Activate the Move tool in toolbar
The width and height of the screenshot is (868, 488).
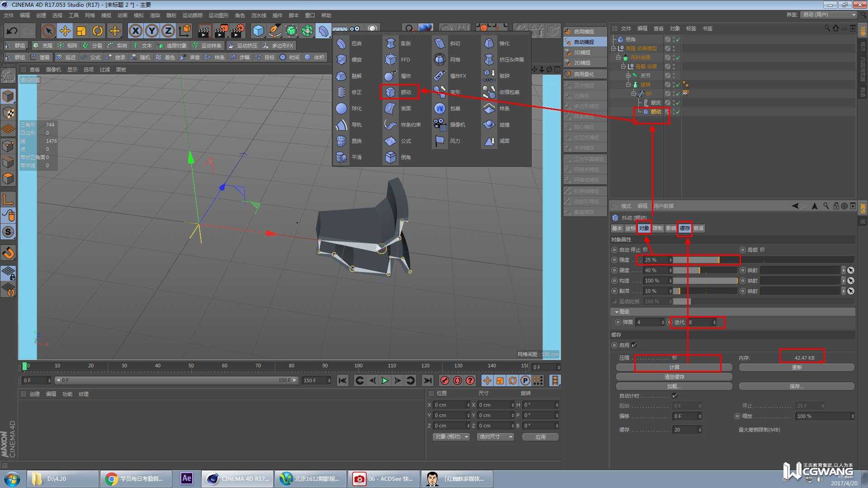tap(65, 31)
